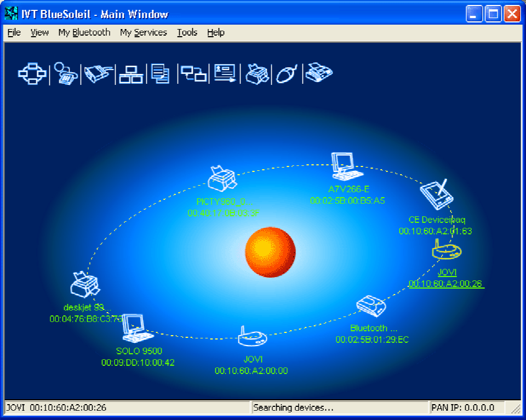Click address 00:10:60:A2:00:00
This screenshot has width=526, height=420.
[x=251, y=371]
